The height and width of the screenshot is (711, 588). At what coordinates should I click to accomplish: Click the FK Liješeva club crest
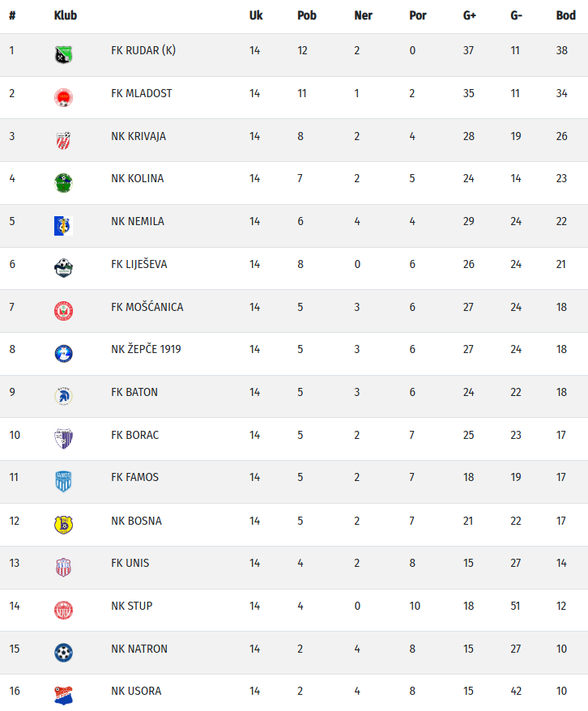pos(63,268)
